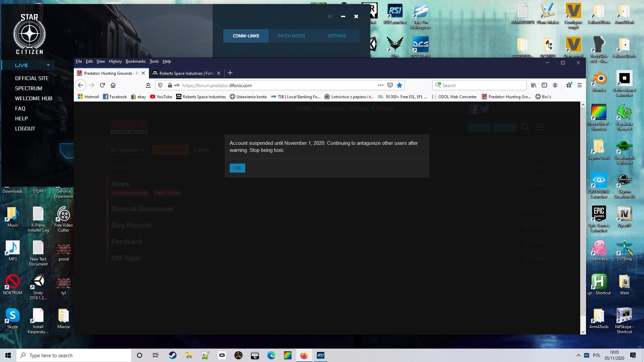Click the Firefox reload page icon
Viewport: 644px width, 362px height.
[103, 85]
